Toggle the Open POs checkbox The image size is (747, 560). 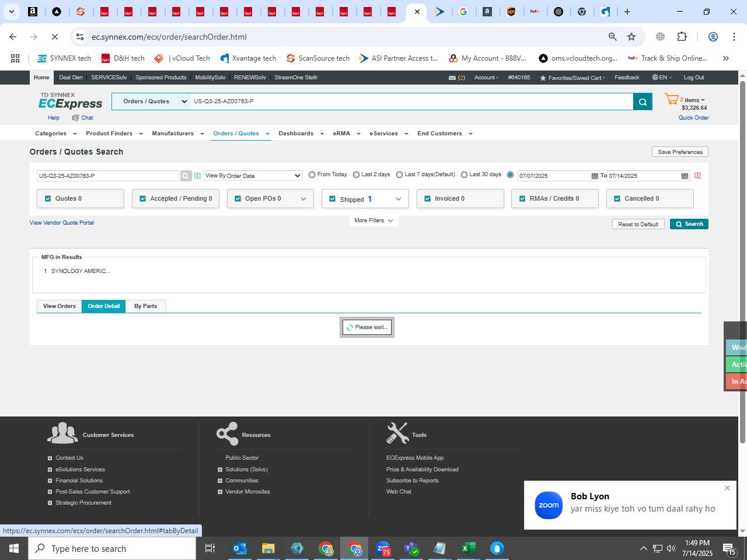(238, 198)
